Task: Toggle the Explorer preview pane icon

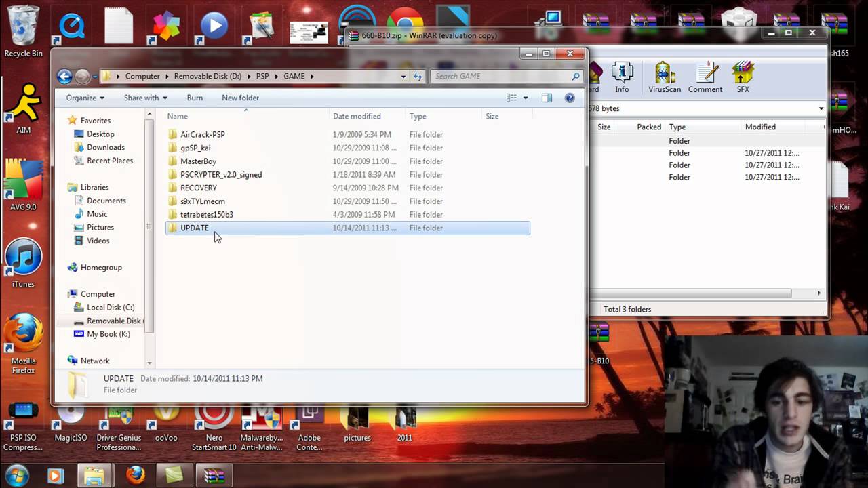Action: (547, 98)
